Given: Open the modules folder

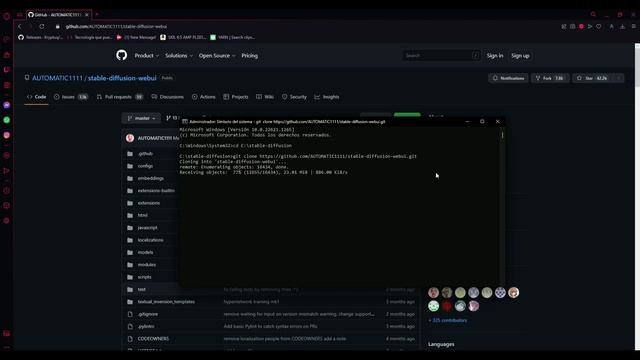Looking at the screenshot, I should click(147, 264).
